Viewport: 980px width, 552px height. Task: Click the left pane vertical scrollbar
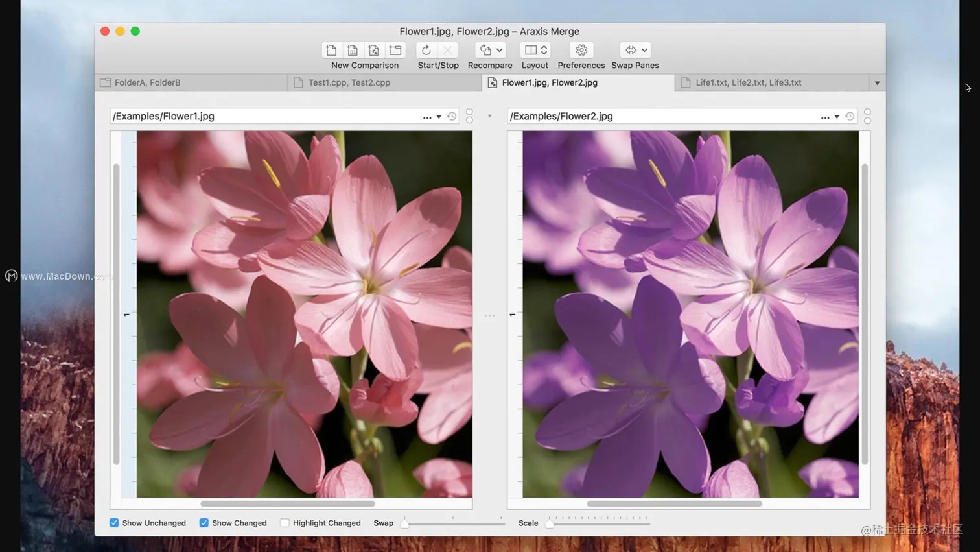(x=117, y=314)
